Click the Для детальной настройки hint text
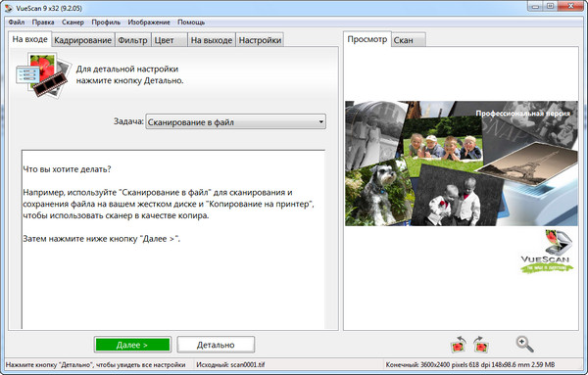588x375 pixels. point(129,74)
